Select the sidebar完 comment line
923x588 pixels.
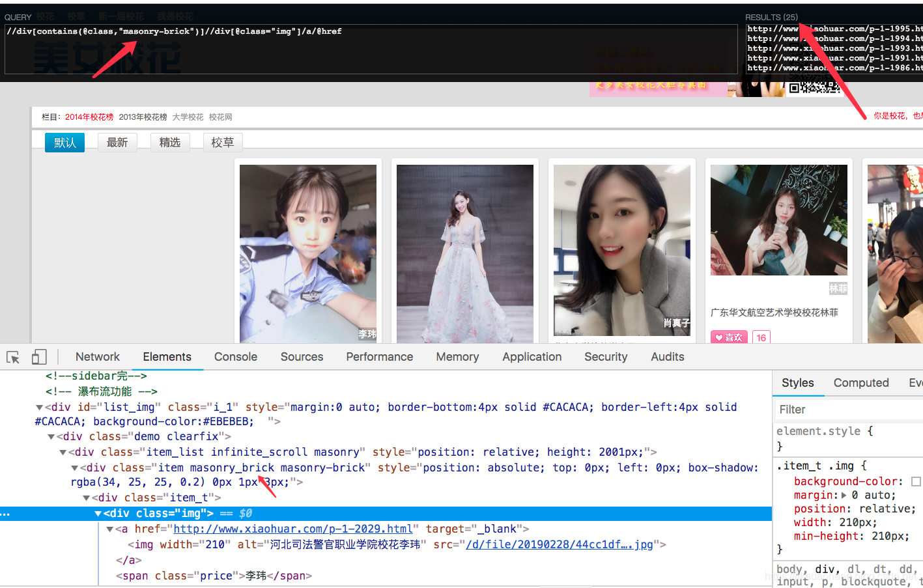pos(96,376)
